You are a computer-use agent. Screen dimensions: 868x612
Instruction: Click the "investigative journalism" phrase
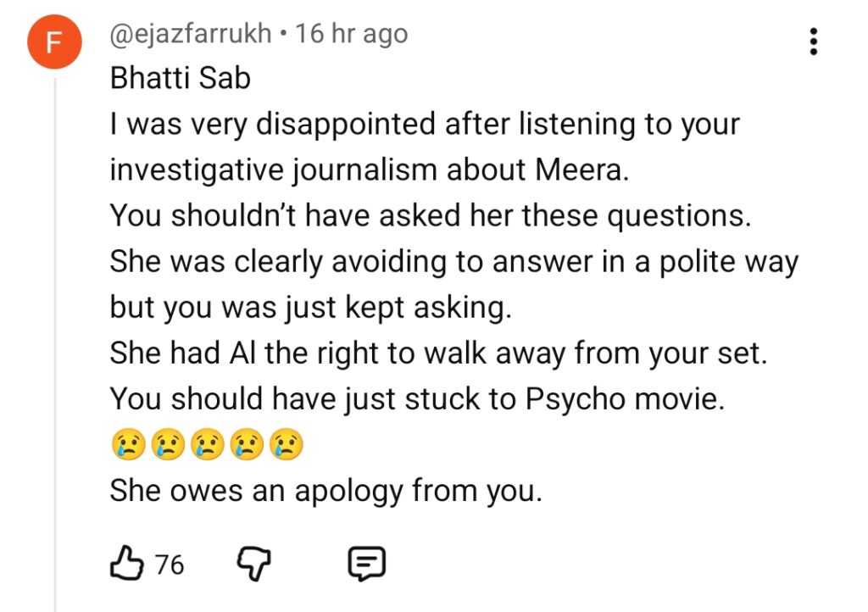277,170
